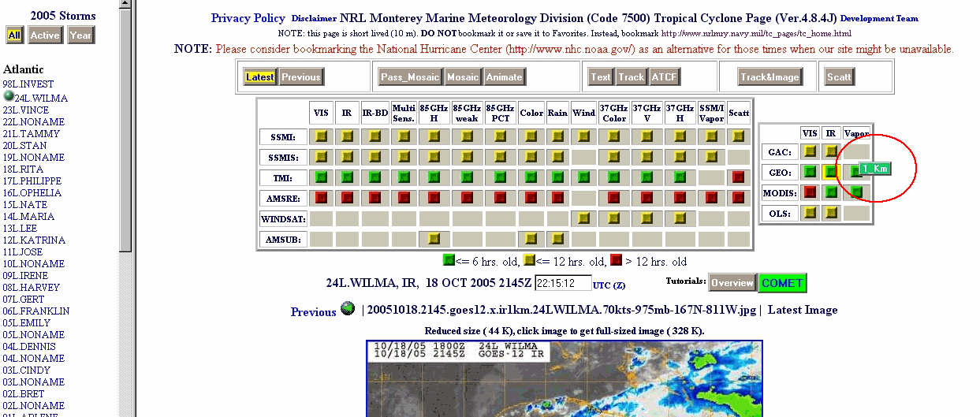980x417 pixels.
Task: Click the MODIS IR green icon
Action: pyautogui.click(x=830, y=192)
